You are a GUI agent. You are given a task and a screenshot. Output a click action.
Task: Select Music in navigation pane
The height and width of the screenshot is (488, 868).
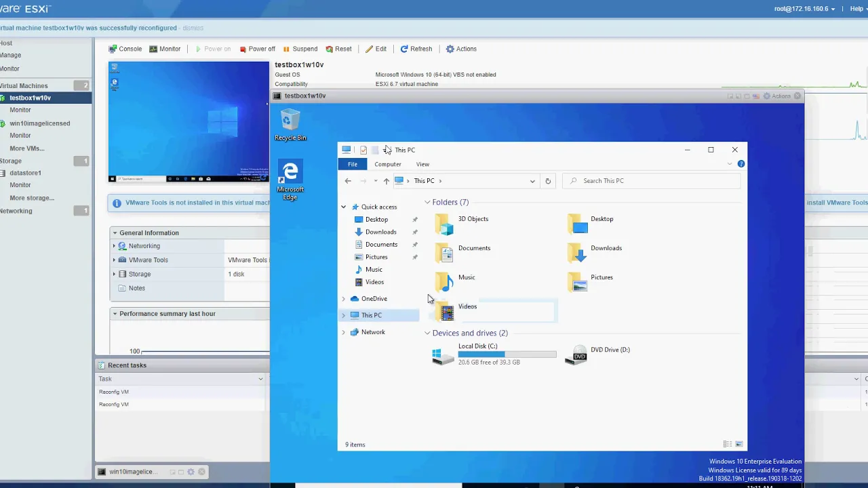[374, 270]
